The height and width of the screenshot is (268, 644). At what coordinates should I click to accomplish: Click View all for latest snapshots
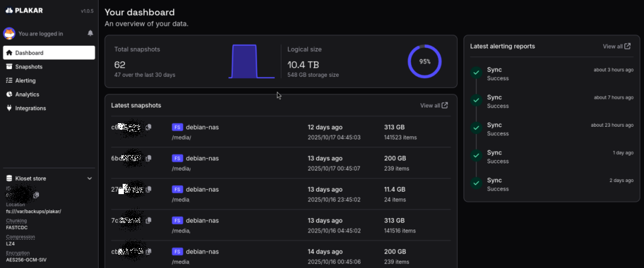434,106
